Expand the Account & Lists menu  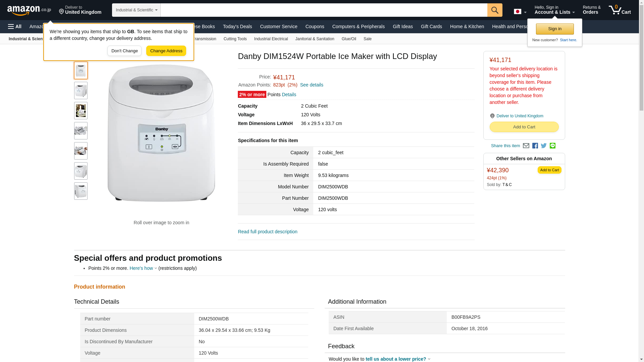pos(554,10)
